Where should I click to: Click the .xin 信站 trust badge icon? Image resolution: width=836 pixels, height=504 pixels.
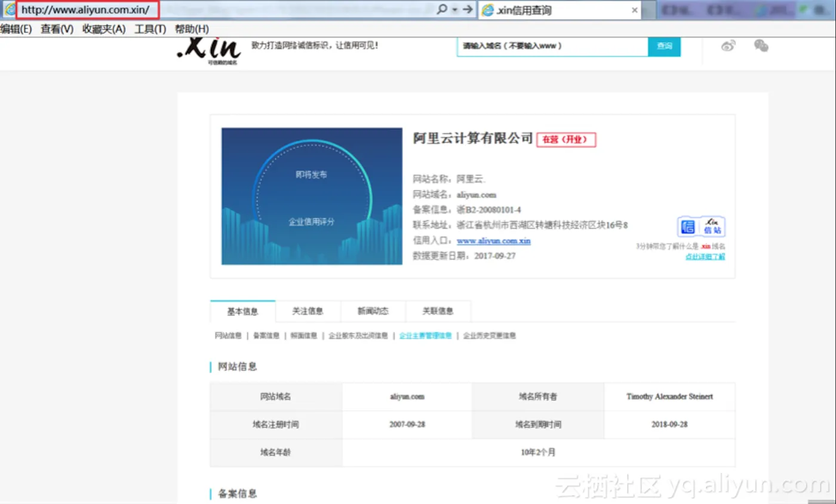point(701,226)
